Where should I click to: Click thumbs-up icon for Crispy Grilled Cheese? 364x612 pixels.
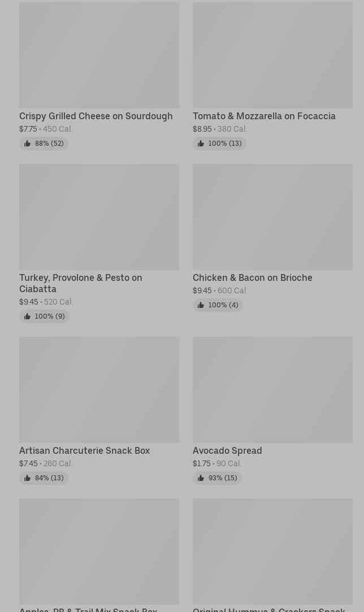coord(27,144)
